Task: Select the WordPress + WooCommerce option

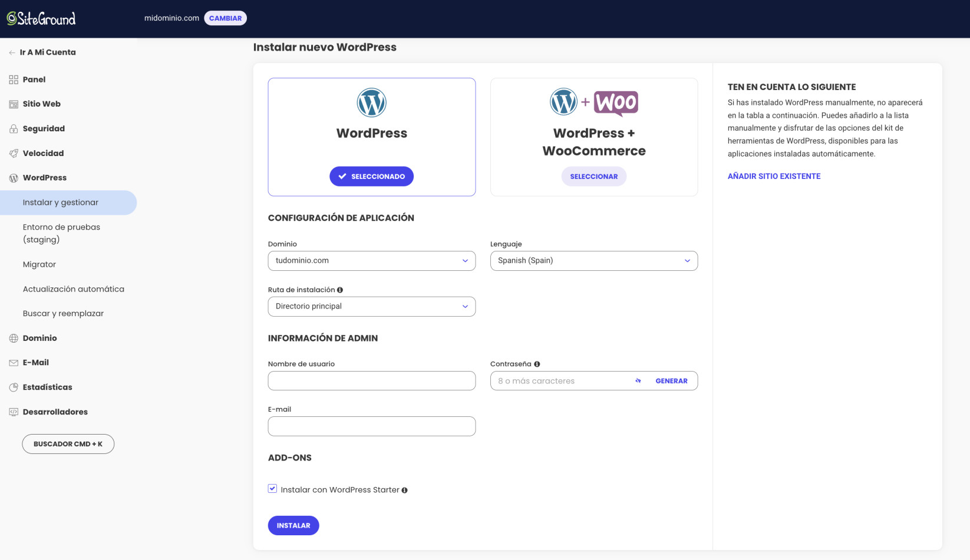Action: click(594, 176)
